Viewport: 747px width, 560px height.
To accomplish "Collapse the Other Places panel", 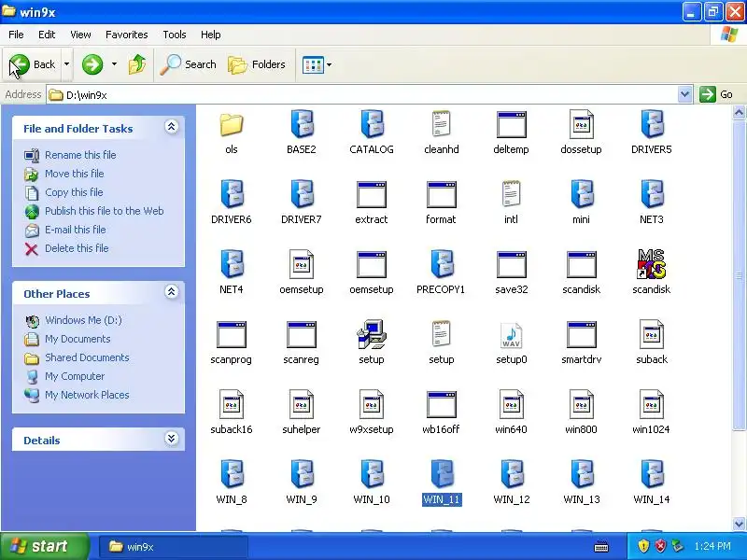I will [x=172, y=291].
